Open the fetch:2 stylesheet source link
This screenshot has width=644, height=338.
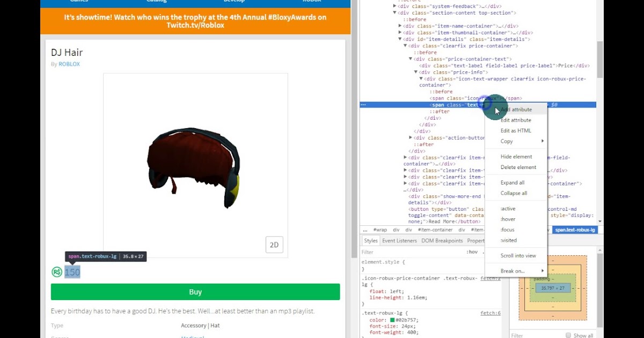[x=490, y=278]
